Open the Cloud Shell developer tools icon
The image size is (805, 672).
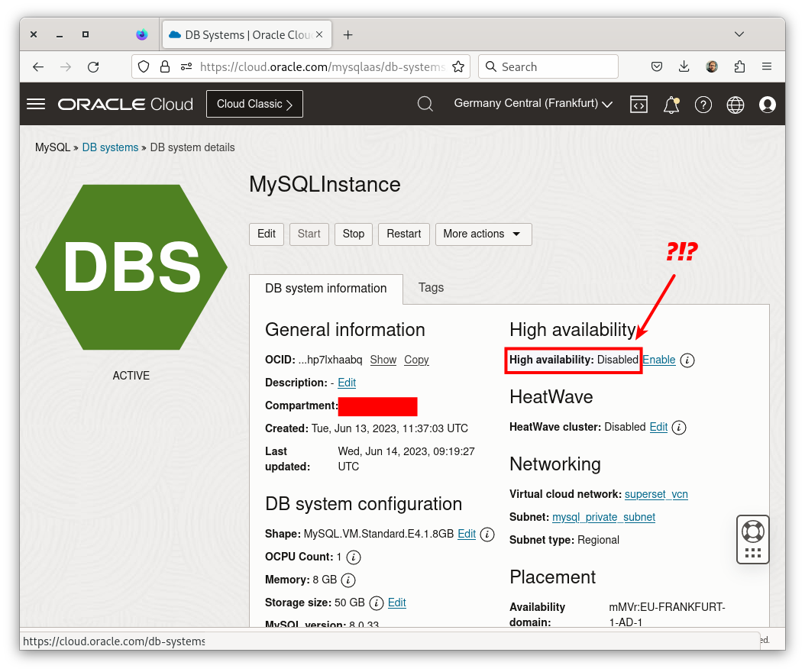pyautogui.click(x=639, y=104)
